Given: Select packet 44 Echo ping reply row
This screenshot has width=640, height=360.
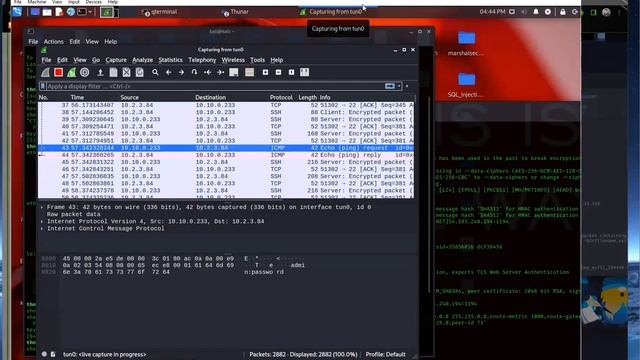Looking at the screenshot, I should [226, 155].
